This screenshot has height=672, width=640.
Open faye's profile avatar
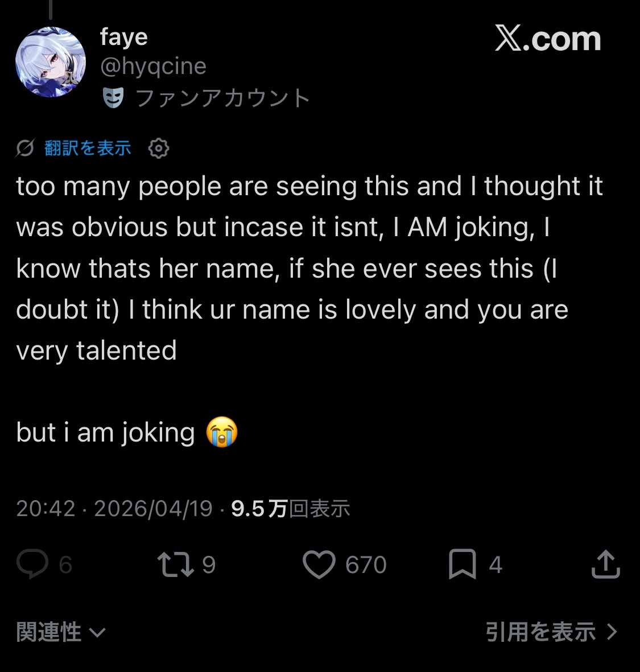(x=51, y=63)
